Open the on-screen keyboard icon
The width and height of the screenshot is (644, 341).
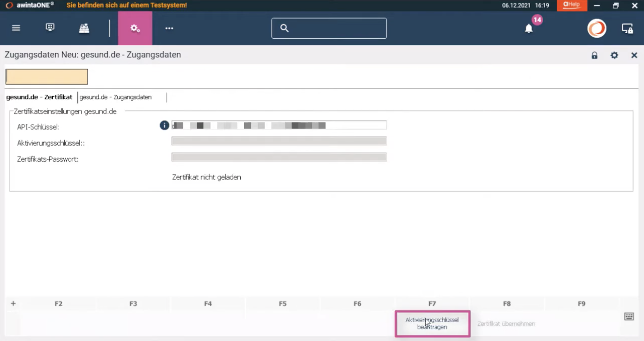pyautogui.click(x=629, y=316)
